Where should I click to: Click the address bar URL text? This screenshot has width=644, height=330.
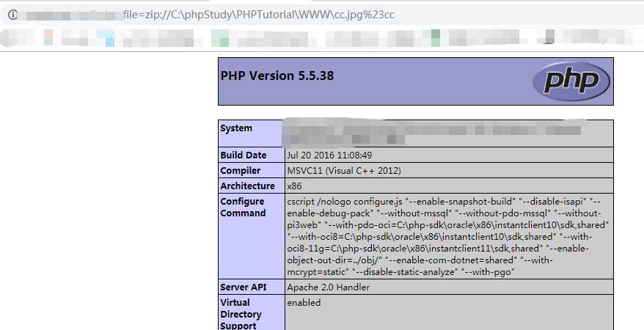tap(259, 15)
